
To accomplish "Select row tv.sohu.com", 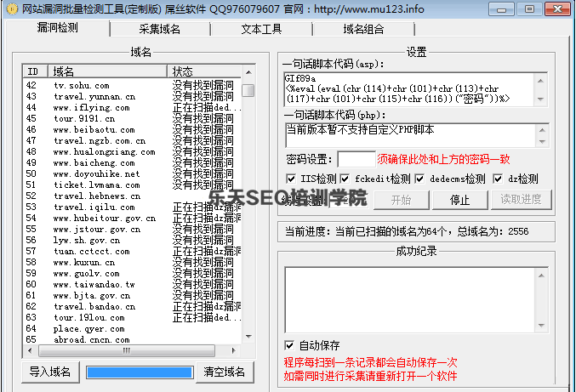I will click(132, 86).
